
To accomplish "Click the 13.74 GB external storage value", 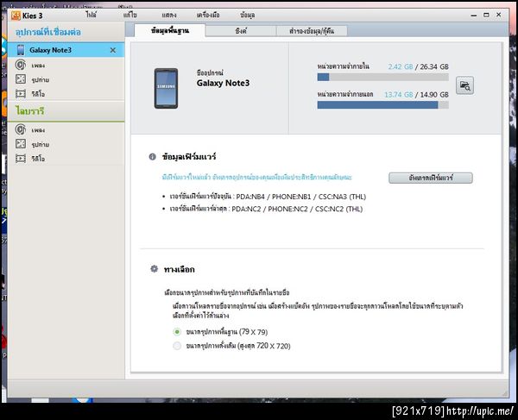I will pos(398,95).
